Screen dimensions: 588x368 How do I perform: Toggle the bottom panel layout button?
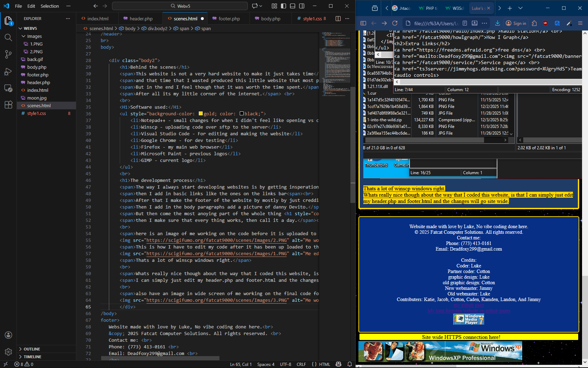(x=293, y=6)
